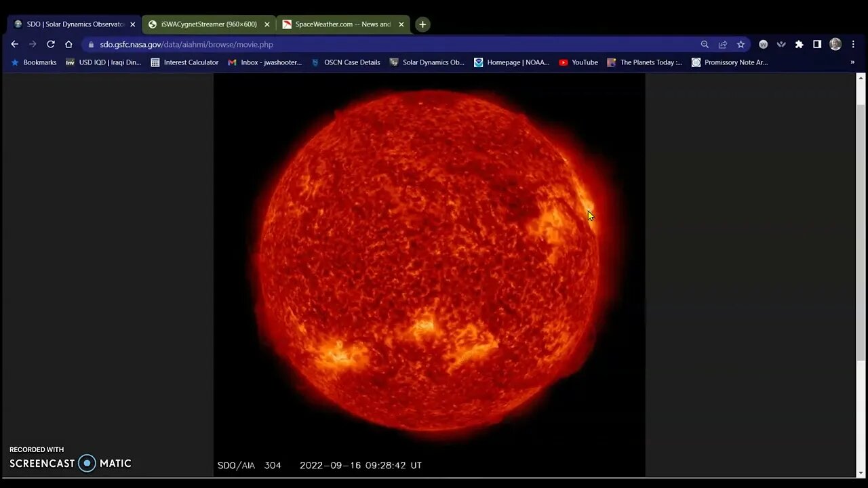Open the Bookmarks folder in bookmarks bar
The width and height of the screenshot is (868, 488).
tap(33, 62)
